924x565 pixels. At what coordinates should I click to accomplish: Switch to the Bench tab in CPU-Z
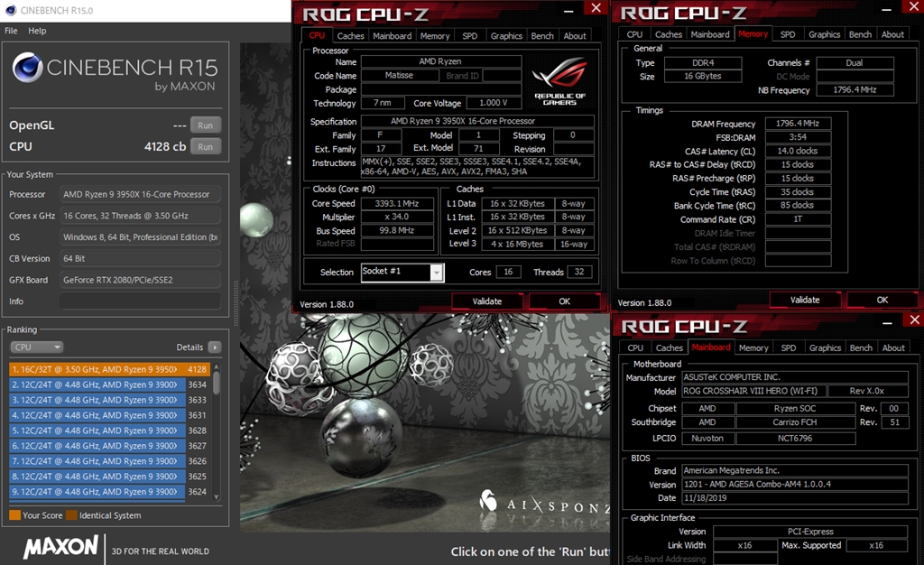541,35
